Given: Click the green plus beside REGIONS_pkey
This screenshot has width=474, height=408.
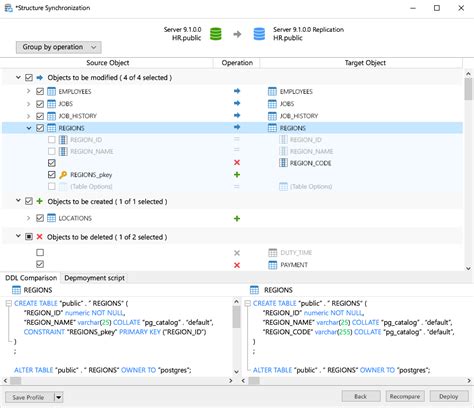Looking at the screenshot, I should [237, 174].
